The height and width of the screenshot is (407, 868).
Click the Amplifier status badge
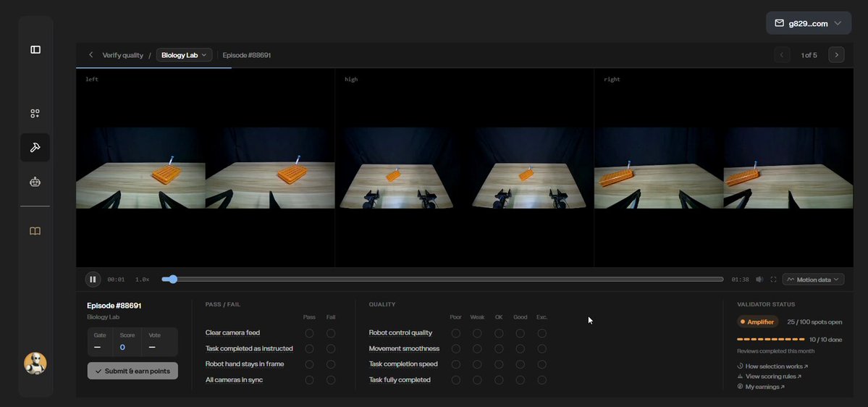point(758,322)
